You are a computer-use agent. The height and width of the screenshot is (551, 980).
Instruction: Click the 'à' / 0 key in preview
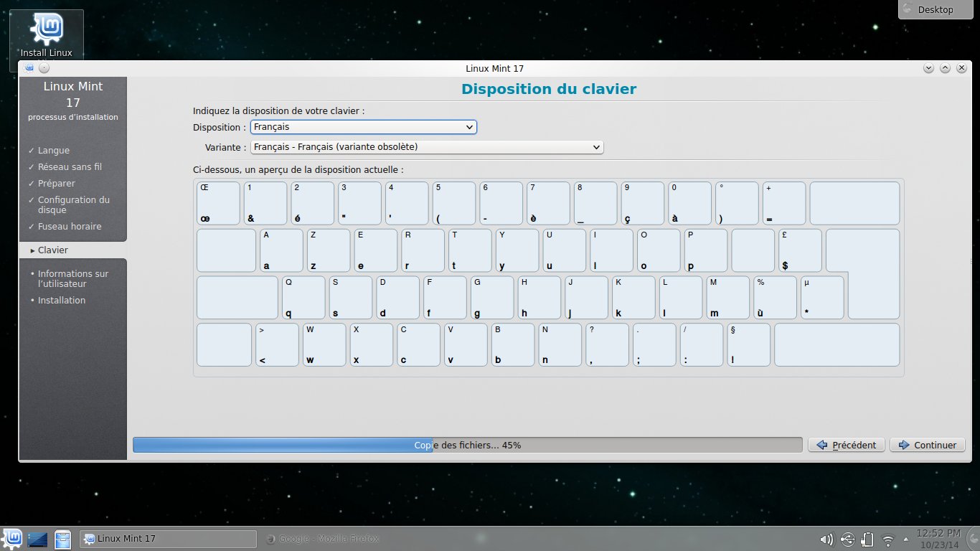click(690, 203)
